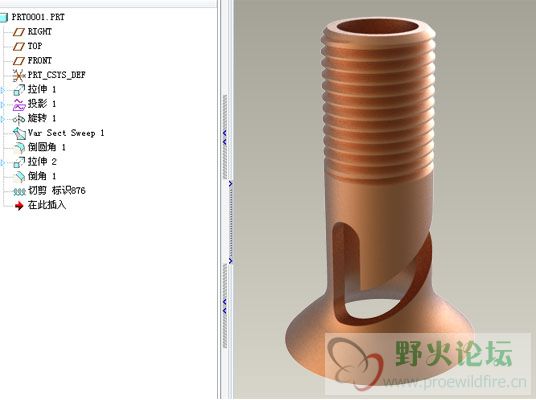This screenshot has height=400, width=536.
Task: Click the upper right-pointing sash arrow
Action: point(231,184)
